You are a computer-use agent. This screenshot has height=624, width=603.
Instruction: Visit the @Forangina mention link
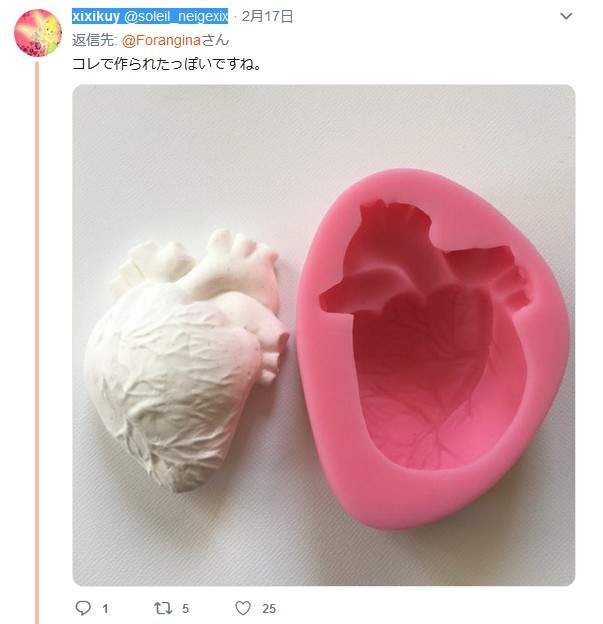(161, 40)
